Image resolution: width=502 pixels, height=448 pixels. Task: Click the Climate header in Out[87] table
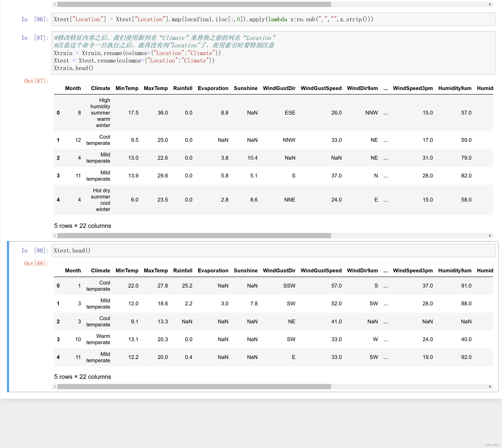100,88
